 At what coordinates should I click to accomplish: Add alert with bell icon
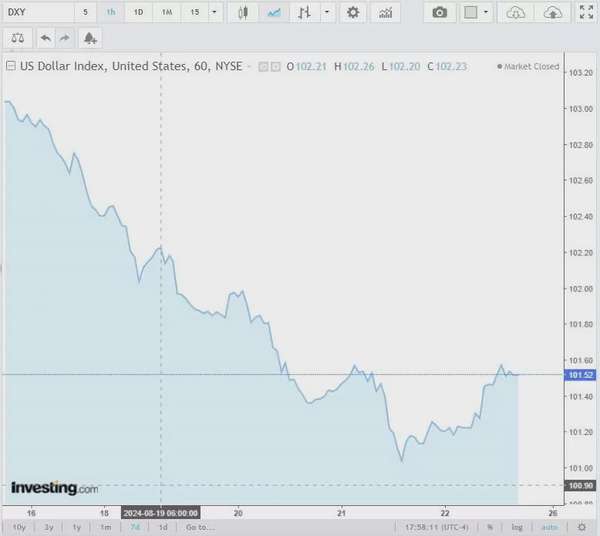pyautogui.click(x=90, y=38)
